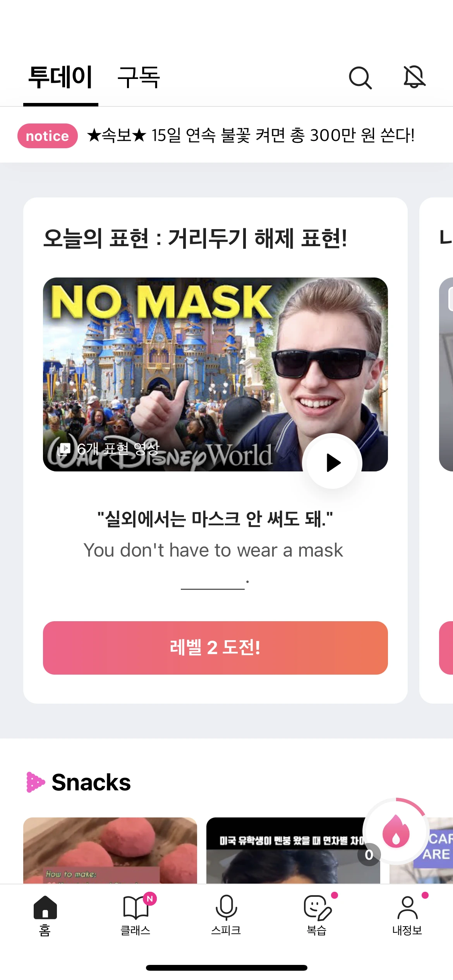Click the blank answer line in the sentence
Screen dimensions: 453x980
(213, 584)
